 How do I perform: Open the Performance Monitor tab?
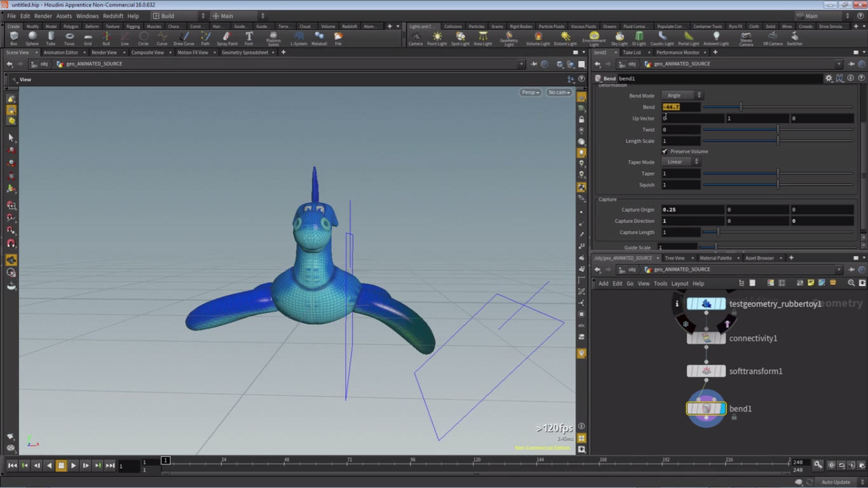[x=677, y=53]
